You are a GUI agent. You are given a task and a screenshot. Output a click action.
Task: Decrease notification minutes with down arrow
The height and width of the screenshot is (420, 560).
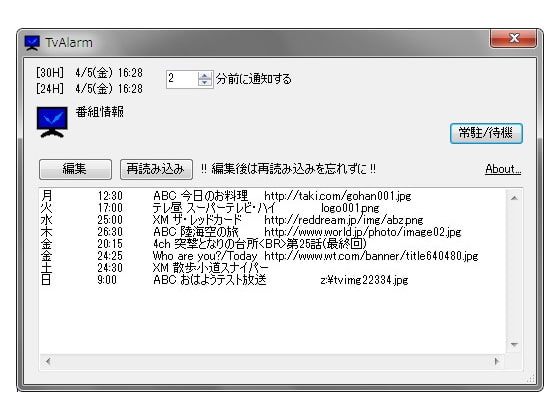tap(205, 82)
